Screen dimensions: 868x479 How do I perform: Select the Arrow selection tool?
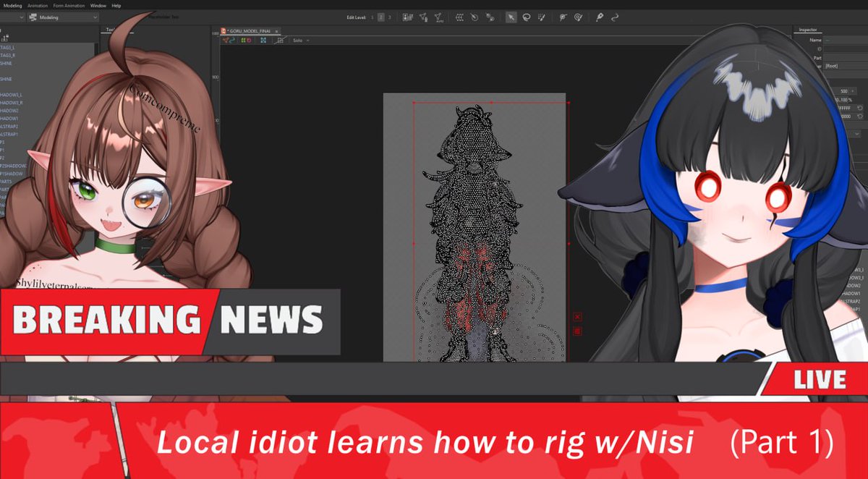tap(511, 17)
